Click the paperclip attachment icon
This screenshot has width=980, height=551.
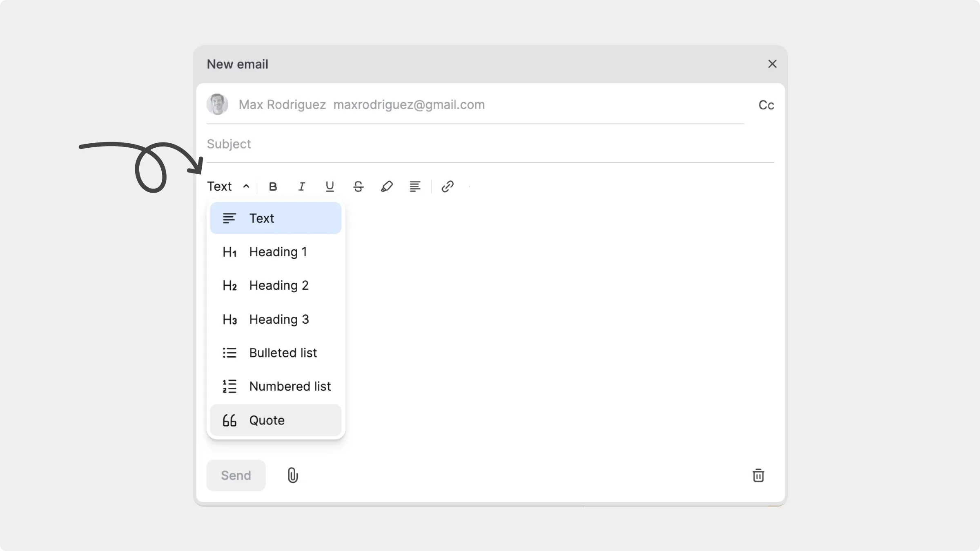293,475
